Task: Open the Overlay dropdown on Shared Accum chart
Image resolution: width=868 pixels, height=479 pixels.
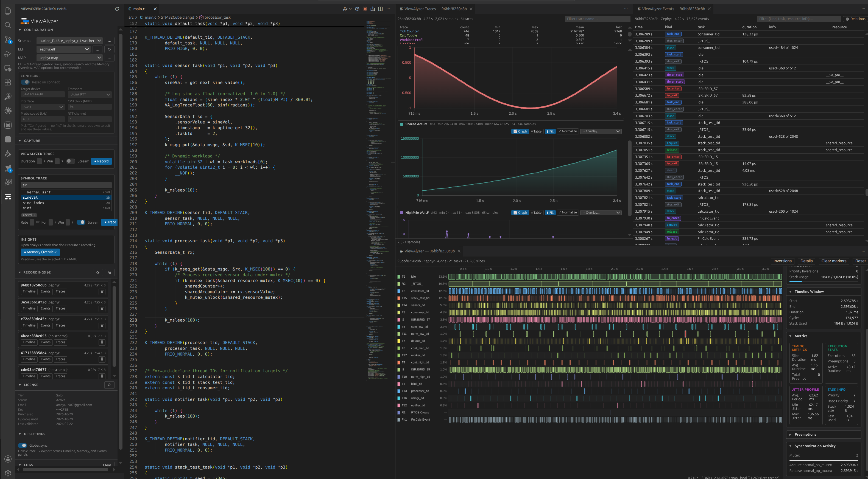Action: [601, 131]
